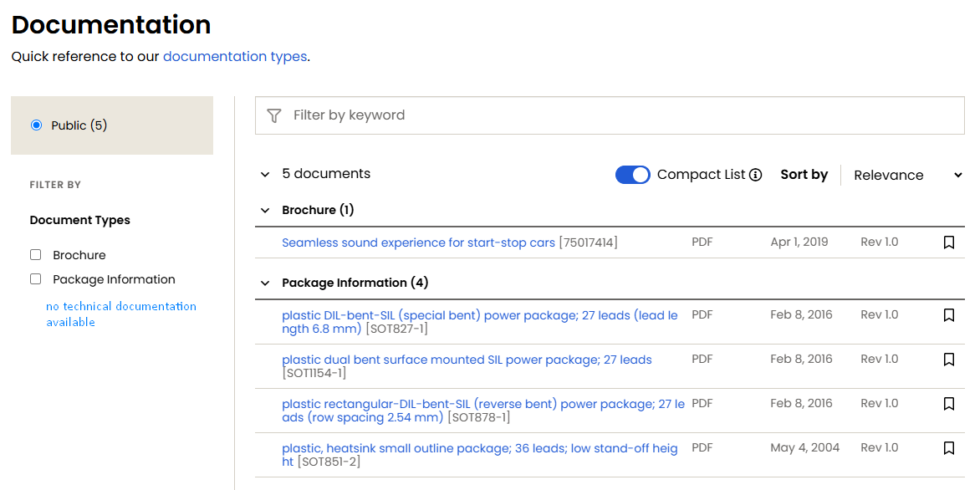Click the keyword filter funnel icon

click(x=273, y=115)
